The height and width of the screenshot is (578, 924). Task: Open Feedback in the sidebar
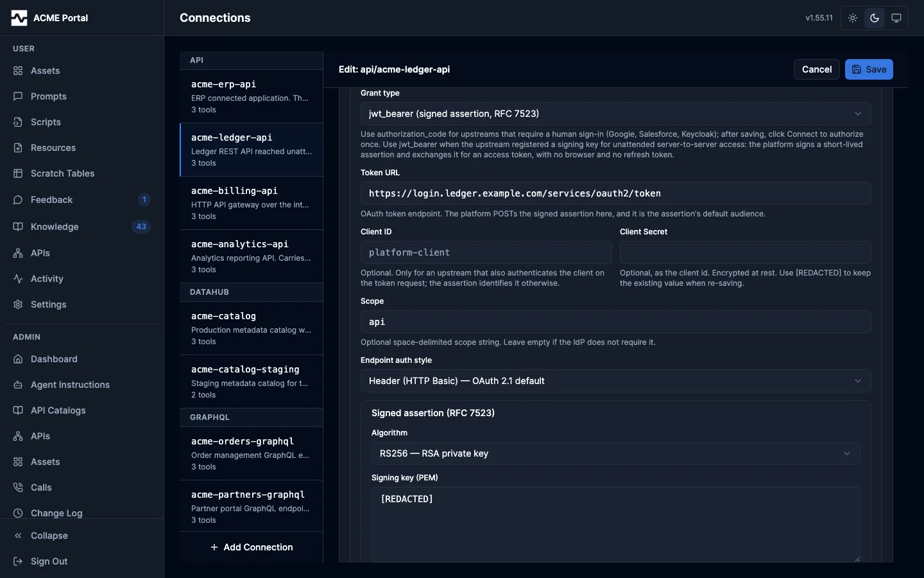tap(81, 200)
